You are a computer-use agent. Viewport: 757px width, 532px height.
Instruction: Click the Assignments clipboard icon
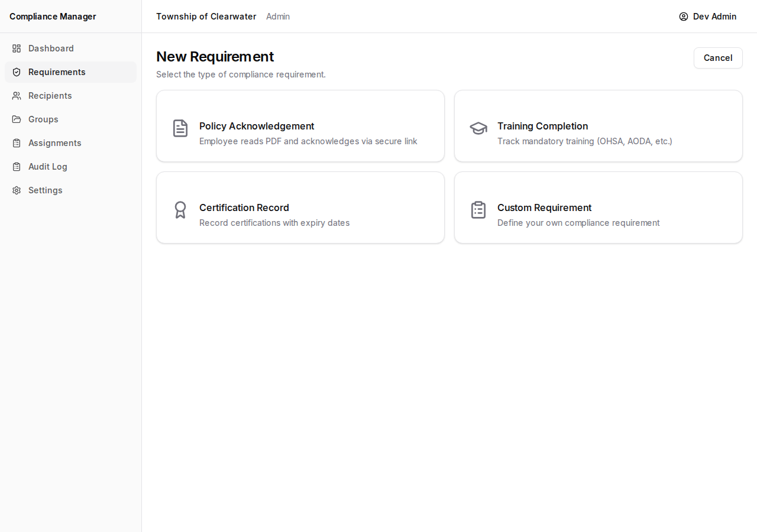click(x=17, y=143)
